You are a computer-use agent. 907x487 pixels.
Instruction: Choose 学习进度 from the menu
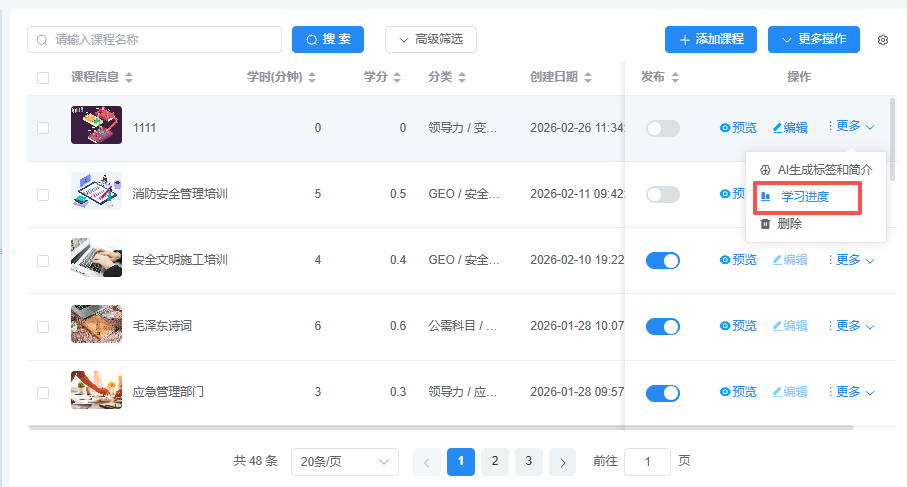coord(808,197)
